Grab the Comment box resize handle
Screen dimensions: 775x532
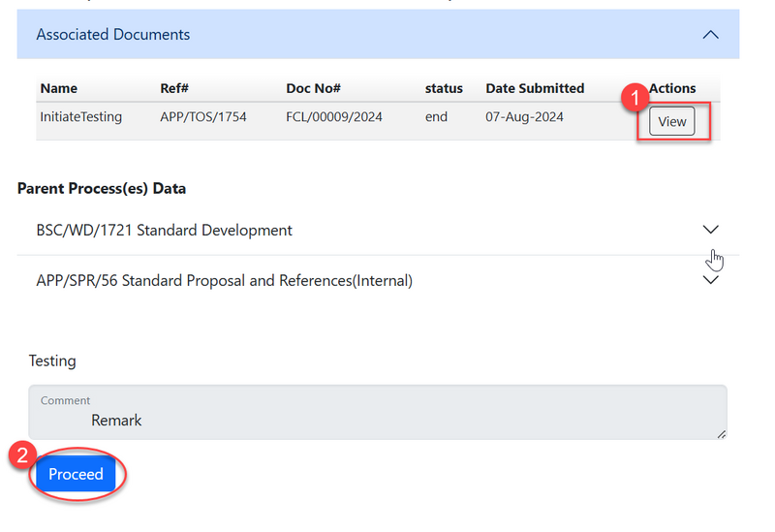(x=721, y=434)
